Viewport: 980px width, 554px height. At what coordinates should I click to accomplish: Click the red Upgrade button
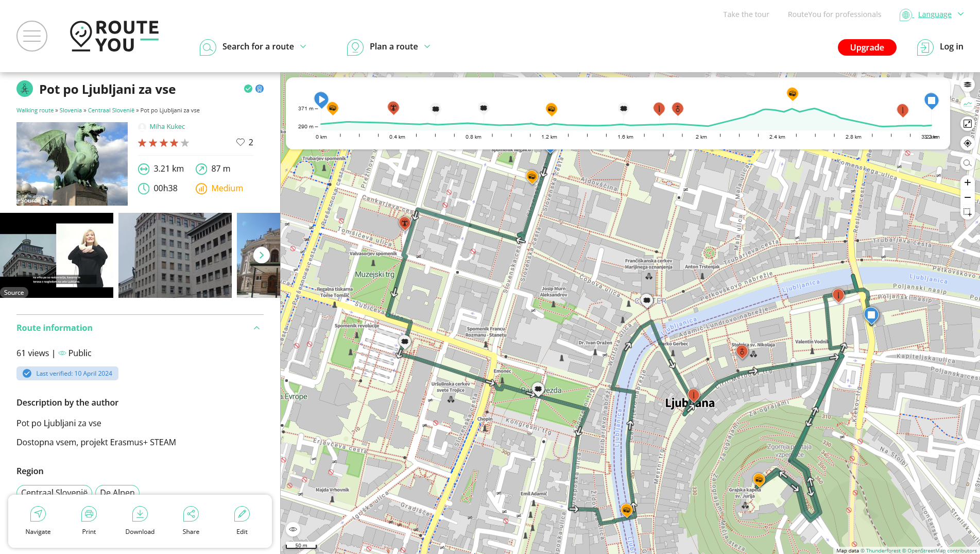(x=867, y=47)
